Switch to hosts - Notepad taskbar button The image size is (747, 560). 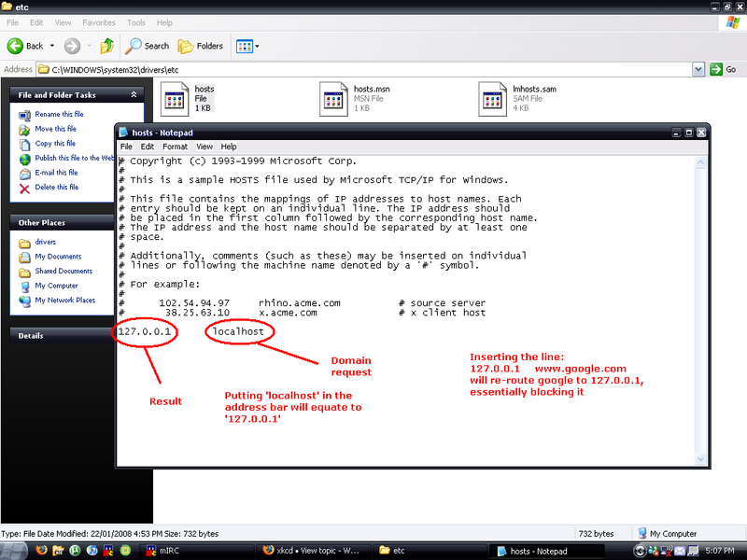click(548, 551)
